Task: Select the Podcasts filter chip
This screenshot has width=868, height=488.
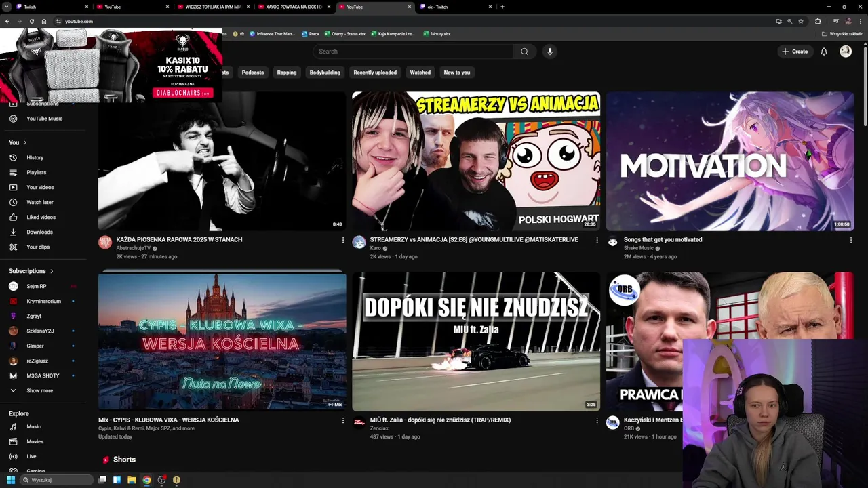Action: click(253, 73)
